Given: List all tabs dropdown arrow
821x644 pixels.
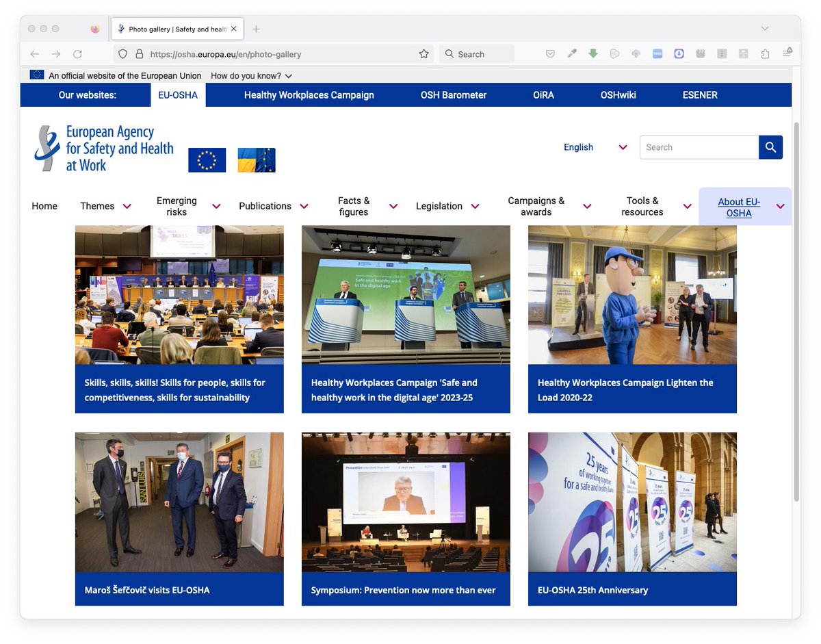Looking at the screenshot, I should pos(765,29).
